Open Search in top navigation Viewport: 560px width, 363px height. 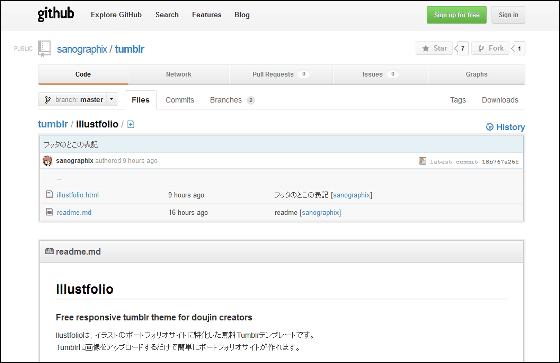[x=167, y=15]
